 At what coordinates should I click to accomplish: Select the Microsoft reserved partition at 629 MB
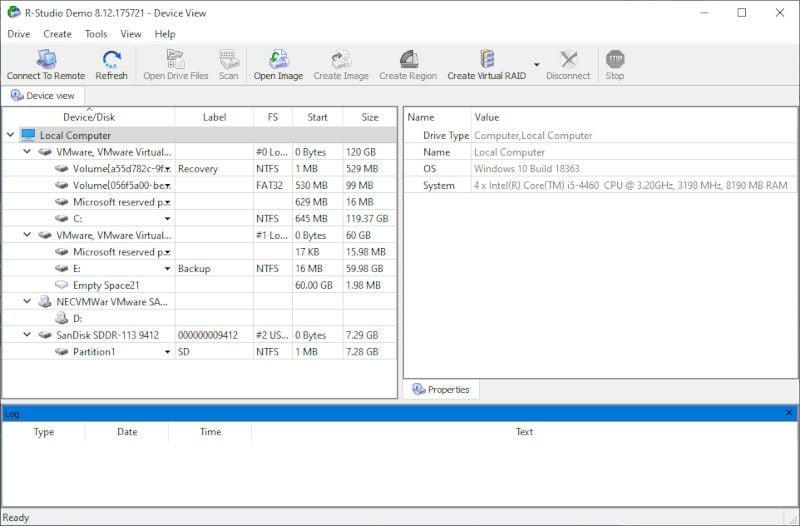click(x=199, y=202)
